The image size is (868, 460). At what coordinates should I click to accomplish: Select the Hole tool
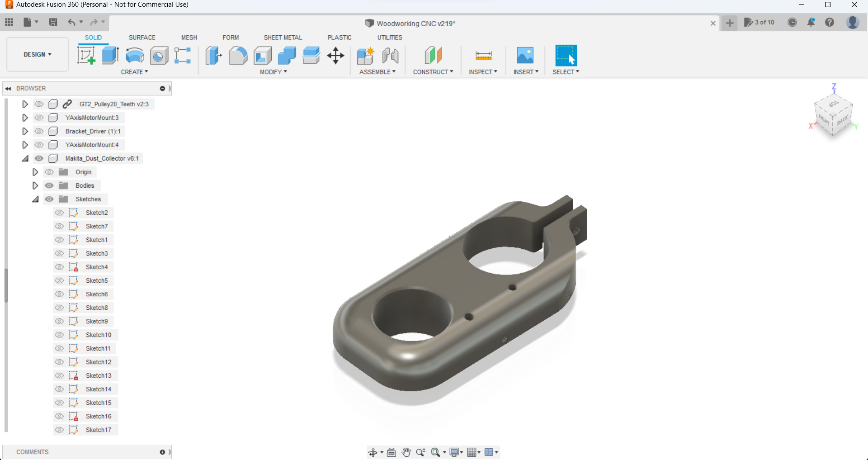pos(159,56)
